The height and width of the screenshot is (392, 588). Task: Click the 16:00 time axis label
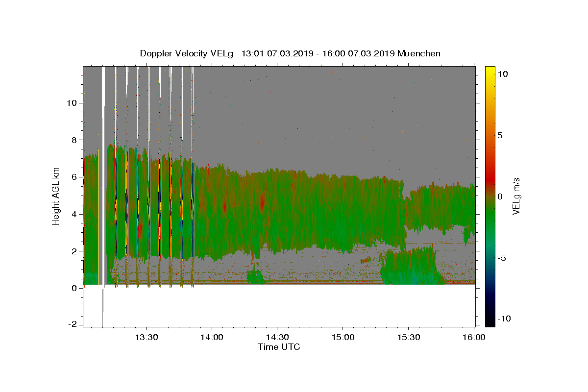(x=474, y=338)
